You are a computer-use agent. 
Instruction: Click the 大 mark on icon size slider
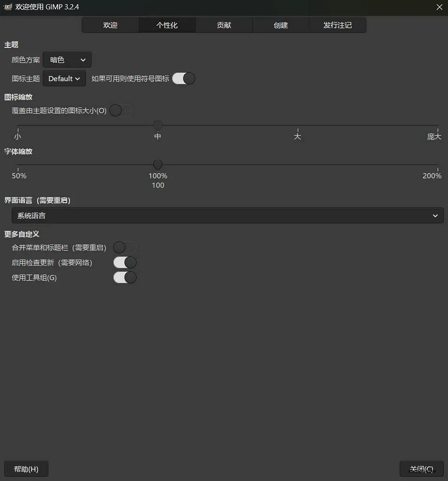297,136
